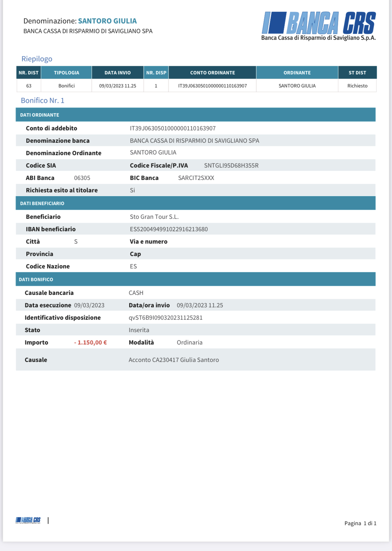This screenshot has width=392, height=551.
Task: Click the 'TIPOLOGIA' column header
Action: click(x=66, y=72)
